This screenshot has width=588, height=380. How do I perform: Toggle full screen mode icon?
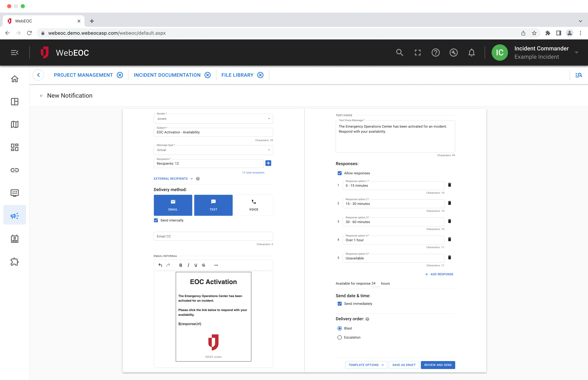418,53
